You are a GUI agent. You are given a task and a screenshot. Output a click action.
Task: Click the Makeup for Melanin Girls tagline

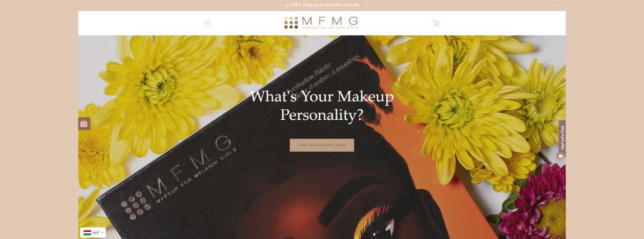pos(330,27)
